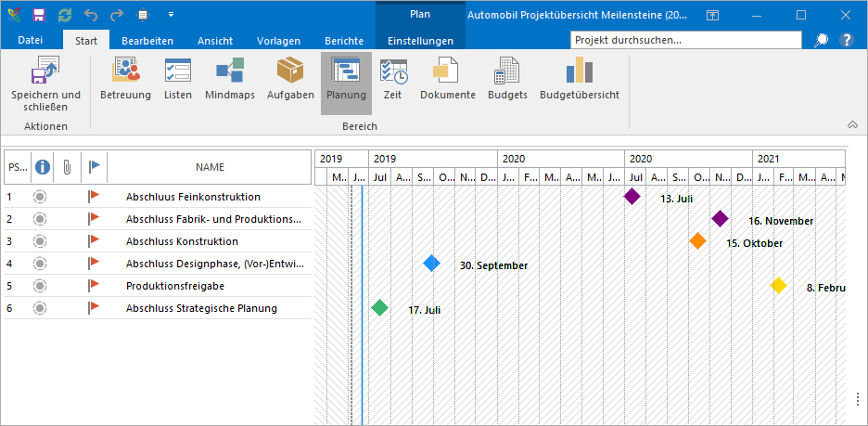Switch to the Bearbeiten tab

[x=147, y=41]
